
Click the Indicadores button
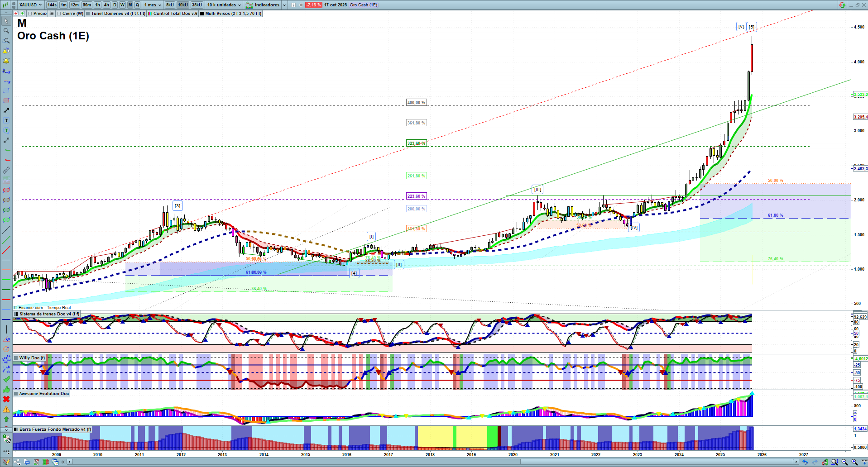(x=266, y=5)
